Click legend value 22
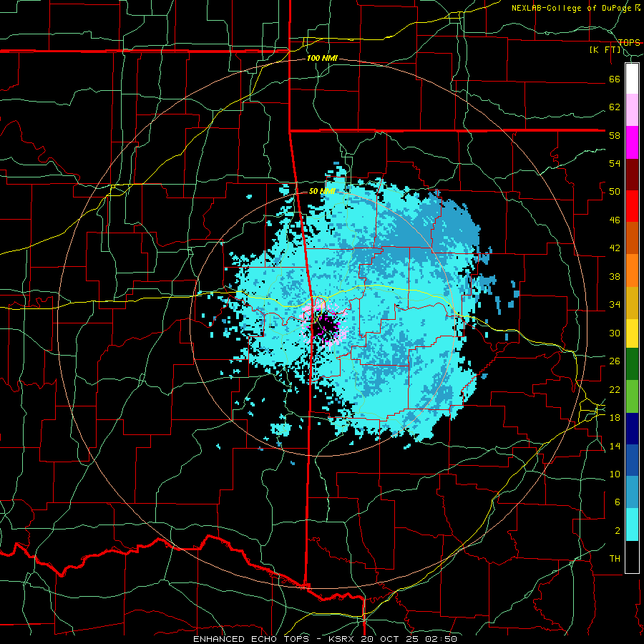The height and width of the screenshot is (644, 644). (615, 389)
